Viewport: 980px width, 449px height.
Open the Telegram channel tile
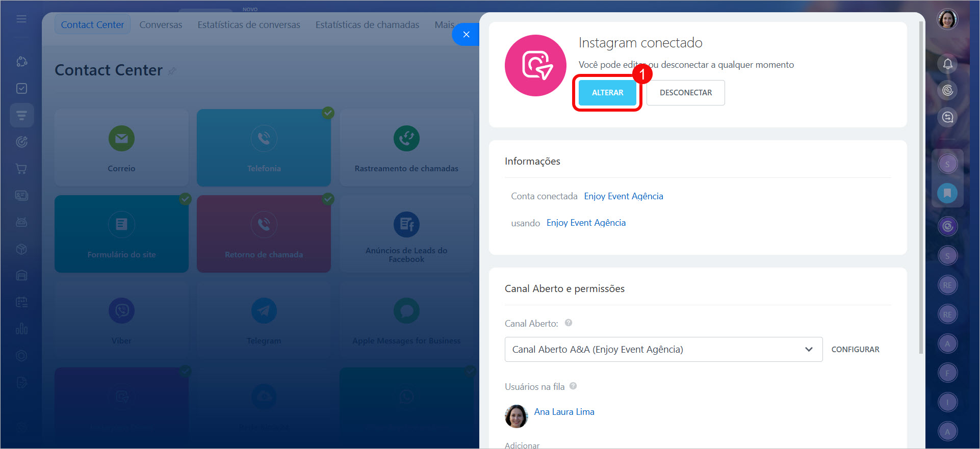(264, 320)
